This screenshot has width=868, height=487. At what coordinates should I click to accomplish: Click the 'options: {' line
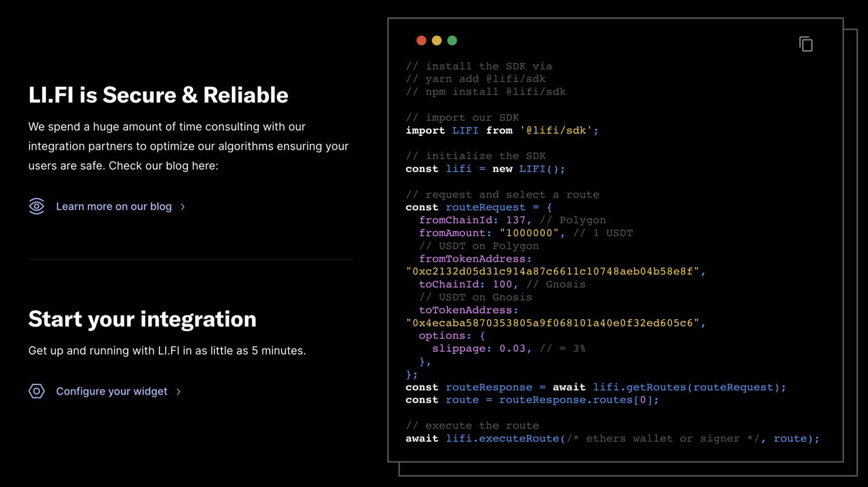coord(452,336)
